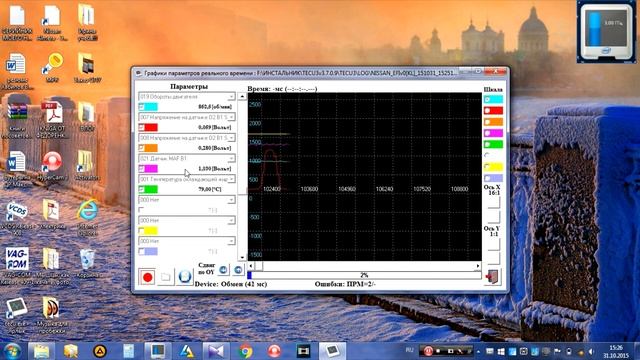Viewport: 640px width, 360px height.
Task: Expand the 000 Нет dropdown above the lavender checkbox
Action: point(231,241)
